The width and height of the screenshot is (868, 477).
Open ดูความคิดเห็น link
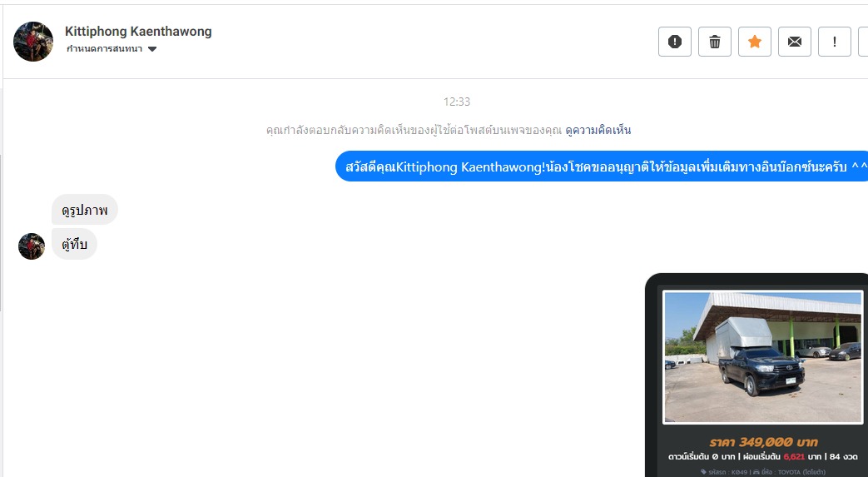coord(598,130)
